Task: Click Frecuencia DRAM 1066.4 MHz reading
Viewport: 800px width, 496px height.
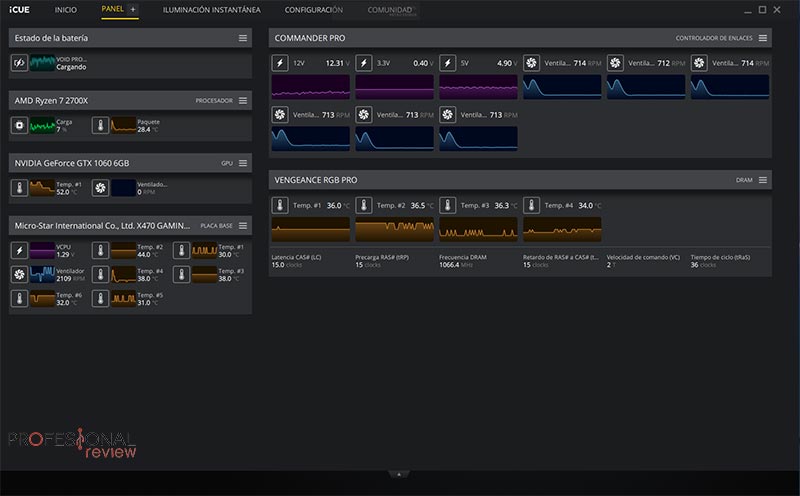Action: click(x=456, y=265)
